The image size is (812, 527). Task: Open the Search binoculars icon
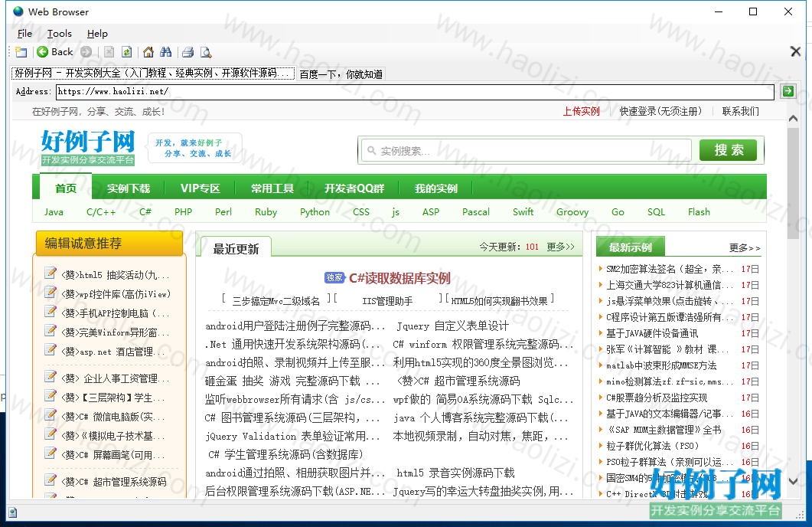(166, 52)
